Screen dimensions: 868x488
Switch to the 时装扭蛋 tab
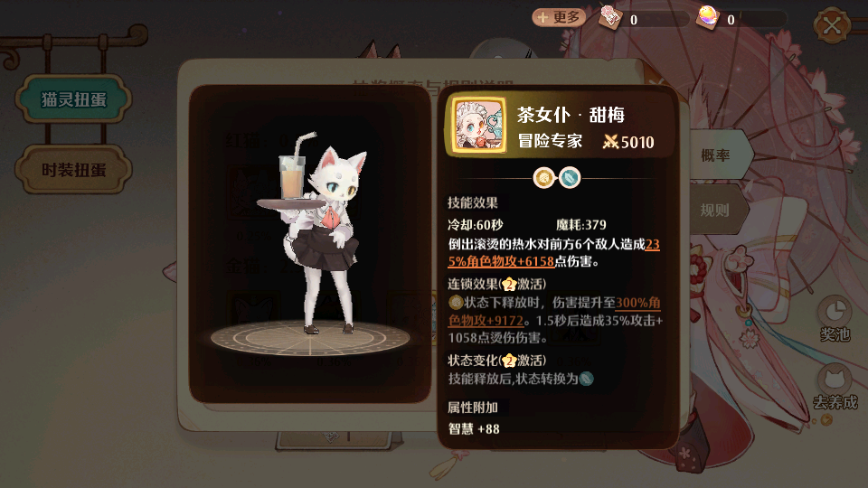(73, 170)
